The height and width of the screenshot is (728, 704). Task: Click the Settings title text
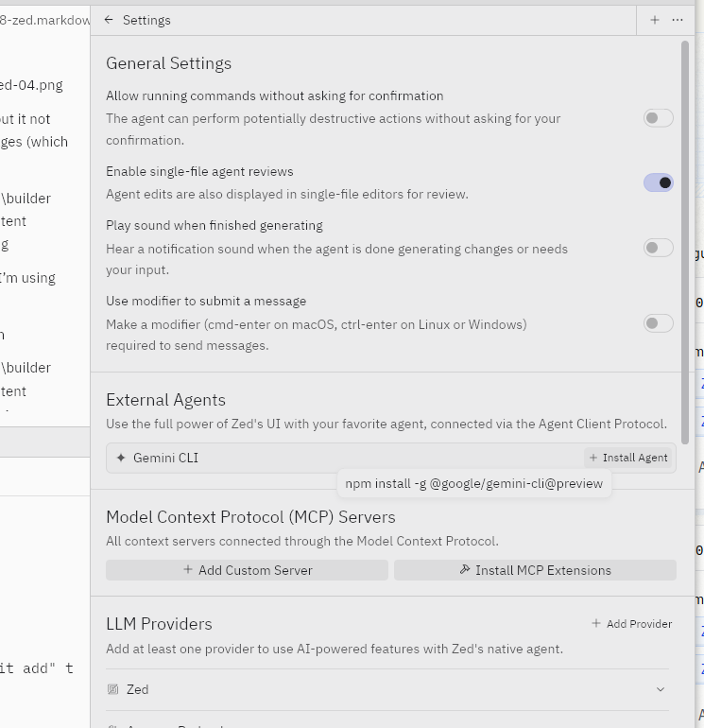click(146, 20)
